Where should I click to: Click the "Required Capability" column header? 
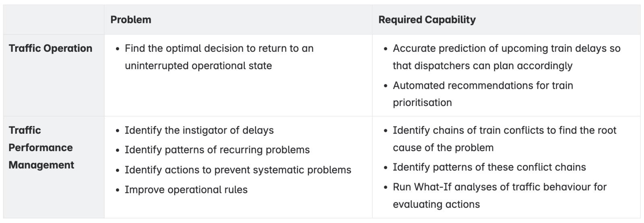[427, 20]
